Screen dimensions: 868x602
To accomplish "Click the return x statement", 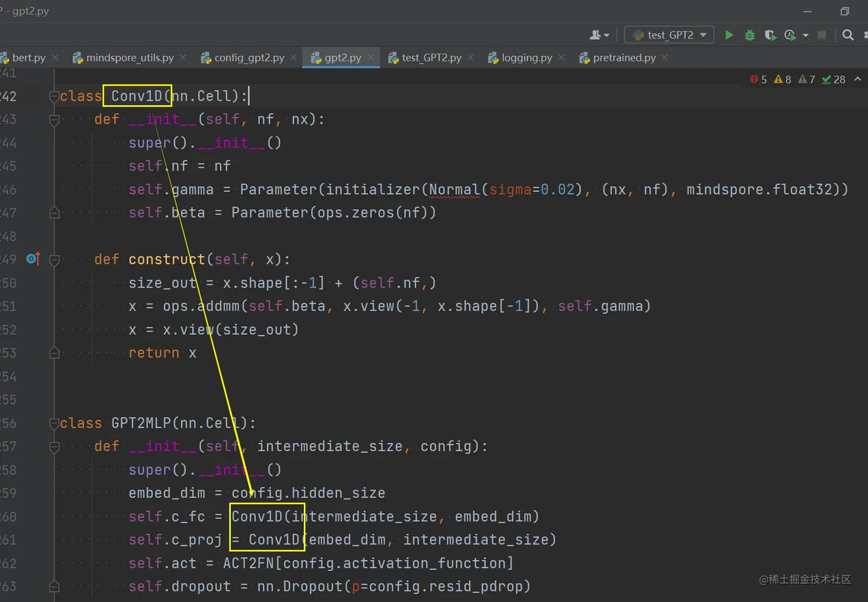I will click(x=162, y=353).
